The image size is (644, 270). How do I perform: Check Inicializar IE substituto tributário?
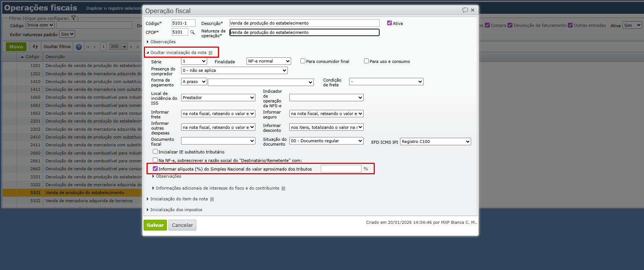pyautogui.click(x=155, y=152)
